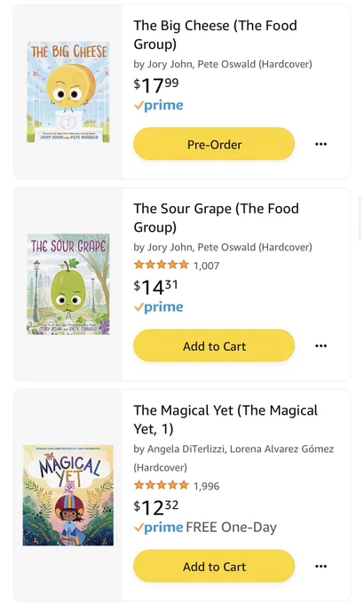Open more options for The Sour Grape
This screenshot has height=604, width=364.
click(320, 346)
